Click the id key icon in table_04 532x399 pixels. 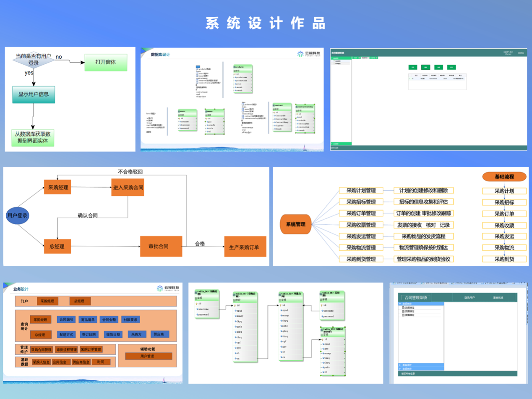197,303
